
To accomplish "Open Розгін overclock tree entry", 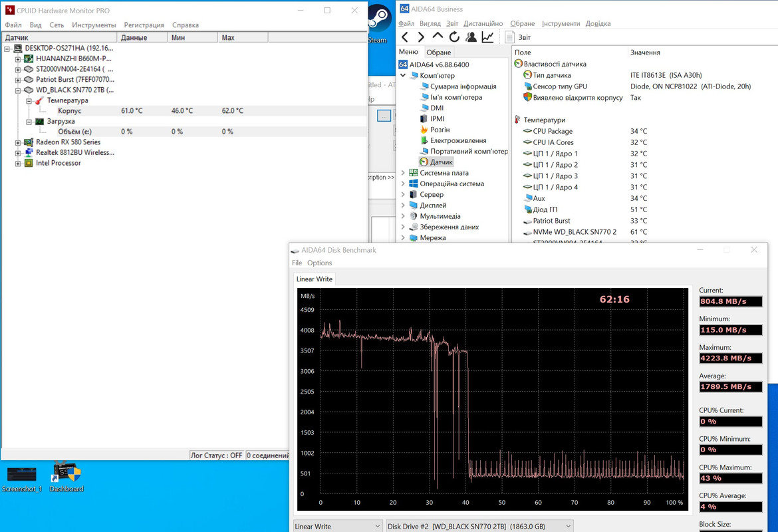I will point(435,130).
